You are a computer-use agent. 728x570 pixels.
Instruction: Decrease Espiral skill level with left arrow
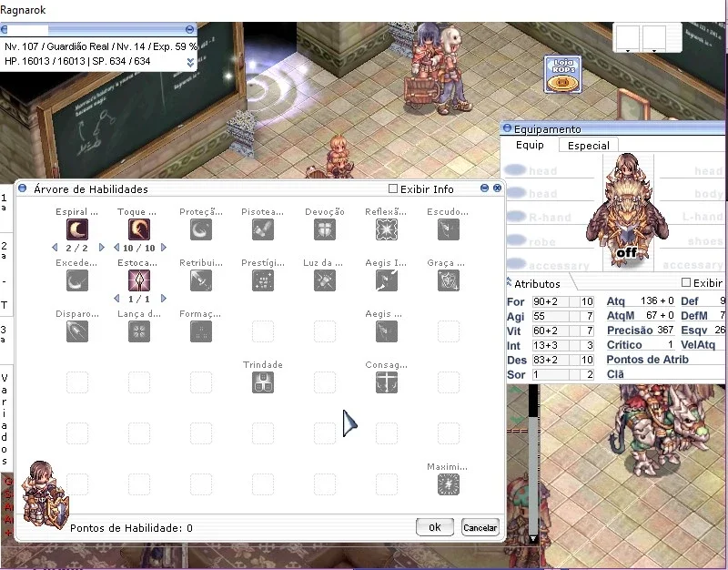pos(55,248)
